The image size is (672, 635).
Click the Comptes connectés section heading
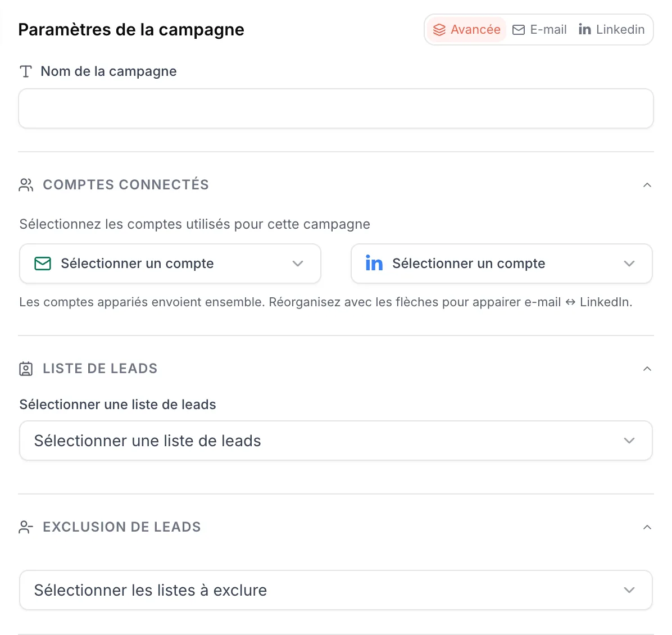pyautogui.click(x=125, y=185)
